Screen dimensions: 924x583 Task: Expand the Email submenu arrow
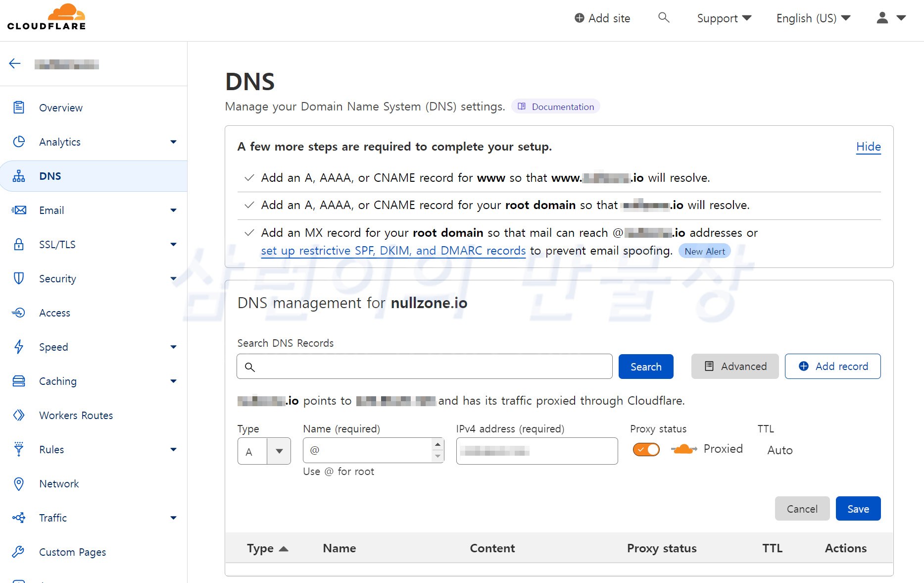tap(173, 211)
